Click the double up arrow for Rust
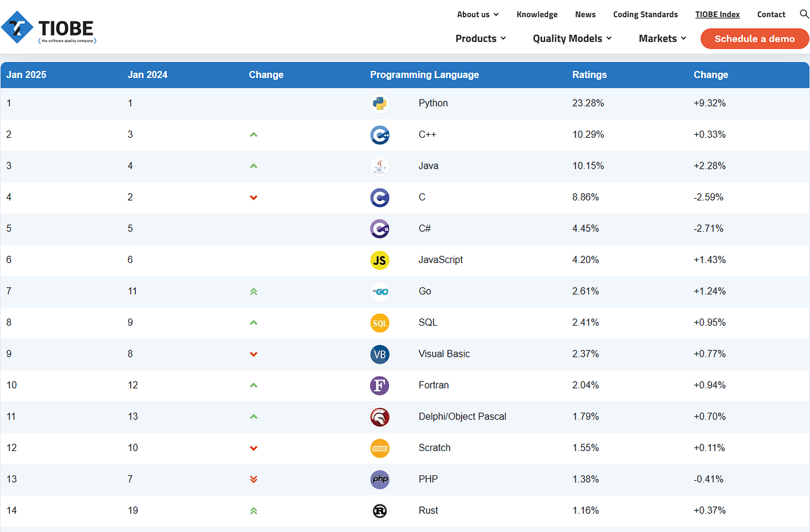810x532 pixels. point(253,511)
